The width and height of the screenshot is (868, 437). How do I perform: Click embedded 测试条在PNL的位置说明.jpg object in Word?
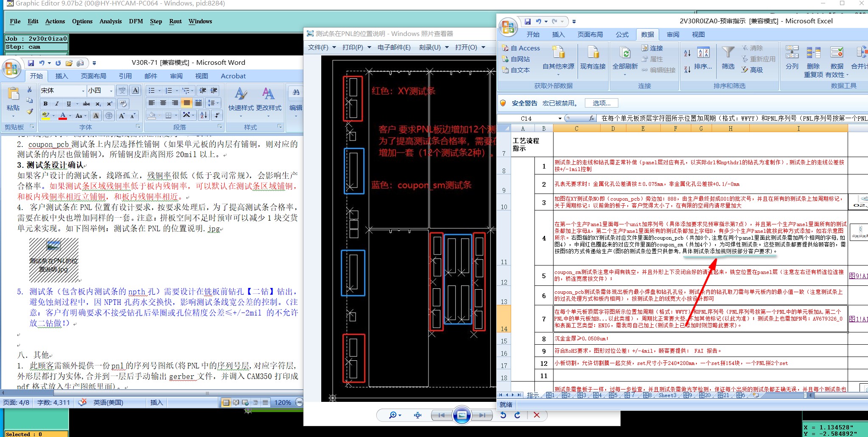click(53, 260)
